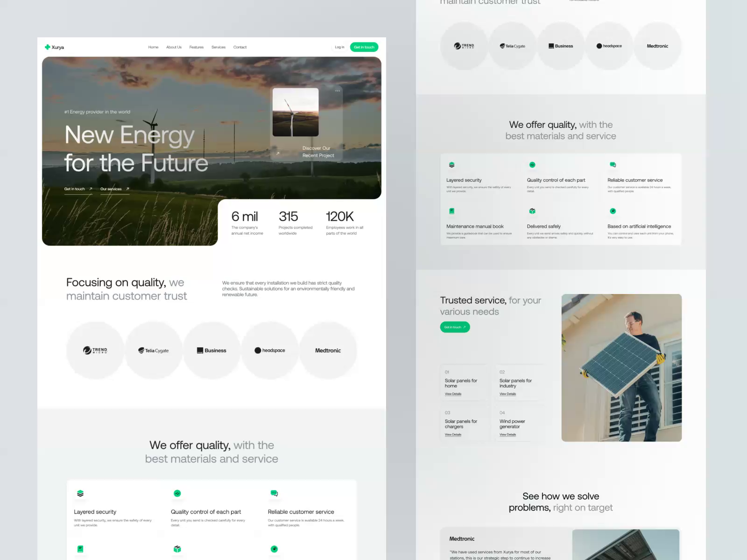Click Quality control of each part title, right page
Viewport: 747px width, 560px height.
click(x=556, y=180)
